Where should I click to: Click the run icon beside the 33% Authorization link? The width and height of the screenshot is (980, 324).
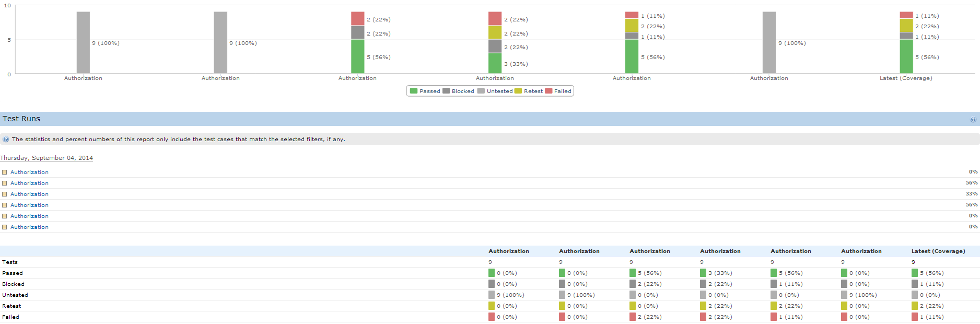(x=5, y=194)
